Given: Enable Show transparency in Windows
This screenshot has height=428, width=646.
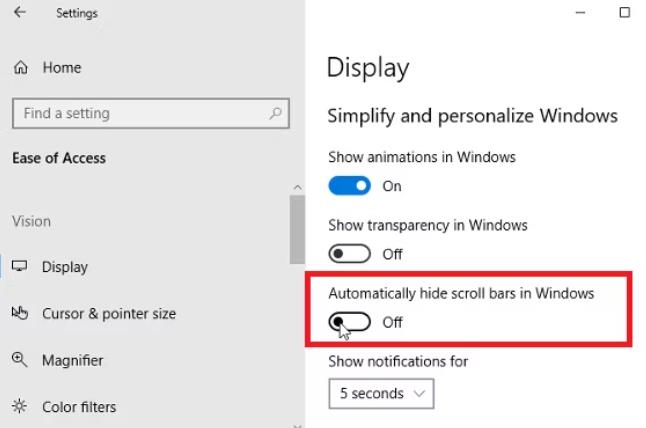Looking at the screenshot, I should (349, 254).
